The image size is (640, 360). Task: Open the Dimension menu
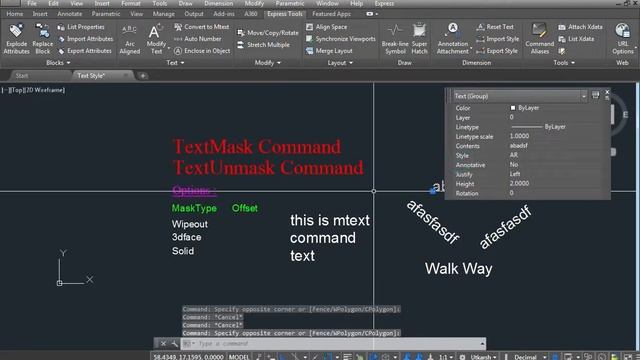pos(218,3)
